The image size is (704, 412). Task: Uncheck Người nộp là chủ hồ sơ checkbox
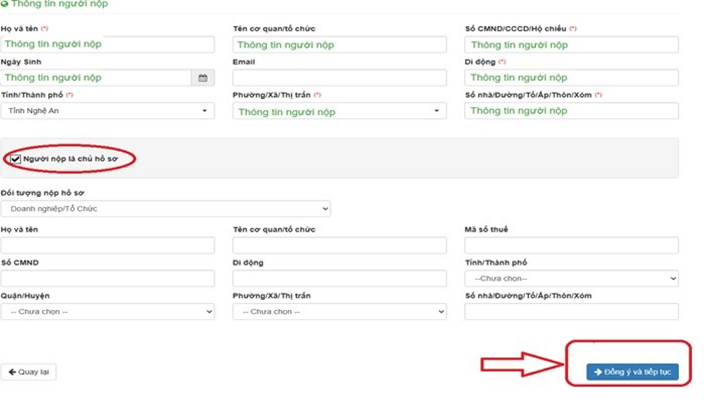(x=16, y=159)
